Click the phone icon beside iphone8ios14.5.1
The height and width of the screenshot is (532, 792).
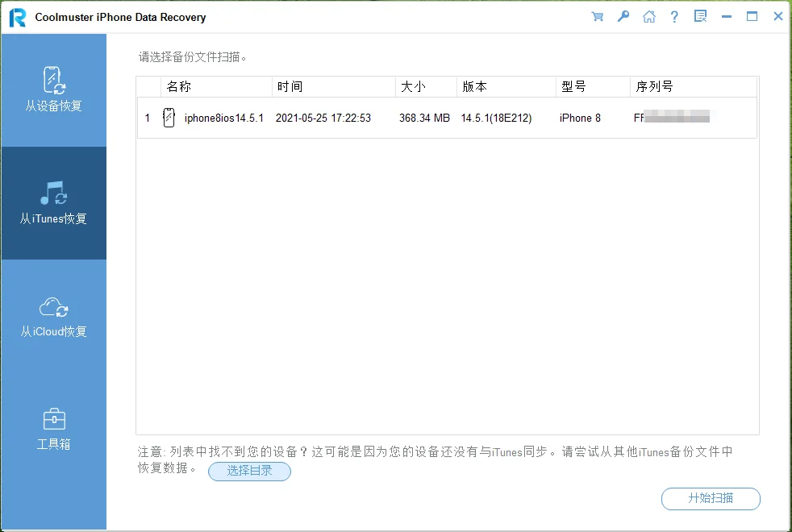168,117
